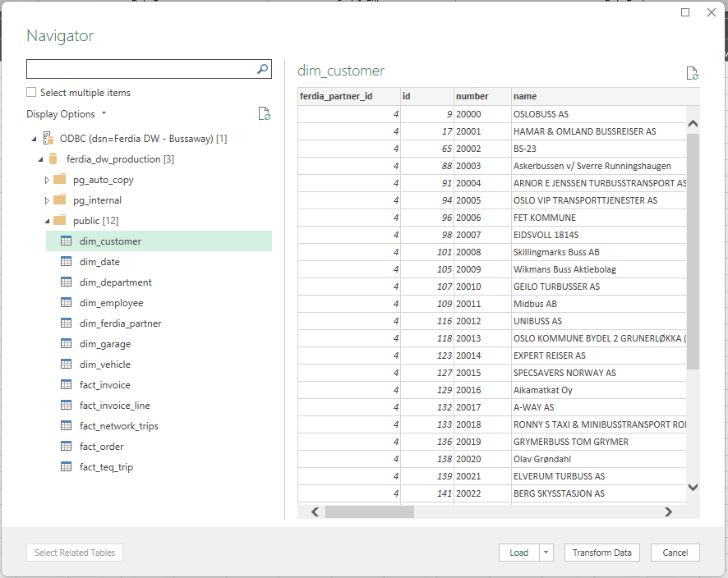Expand the pg_auto_copy folder
This screenshot has width=728, height=578.
click(47, 180)
